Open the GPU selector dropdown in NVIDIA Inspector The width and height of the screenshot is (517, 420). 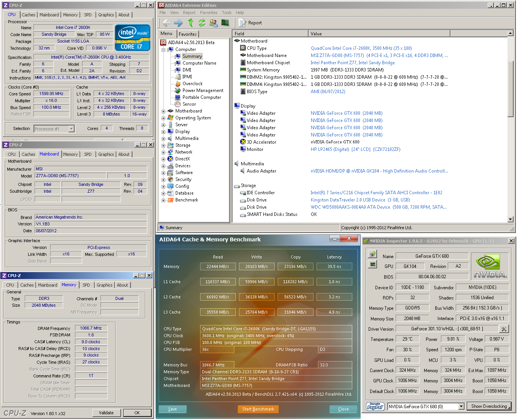coord(461,406)
